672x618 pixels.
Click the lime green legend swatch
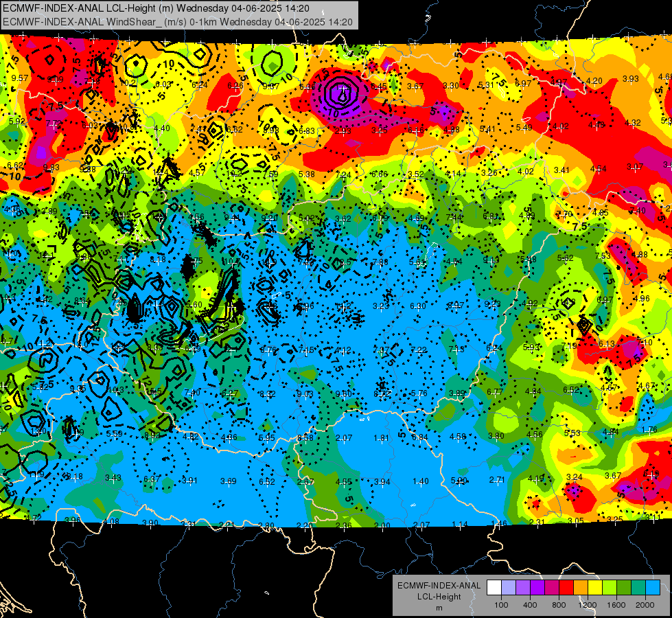[x=610, y=587]
